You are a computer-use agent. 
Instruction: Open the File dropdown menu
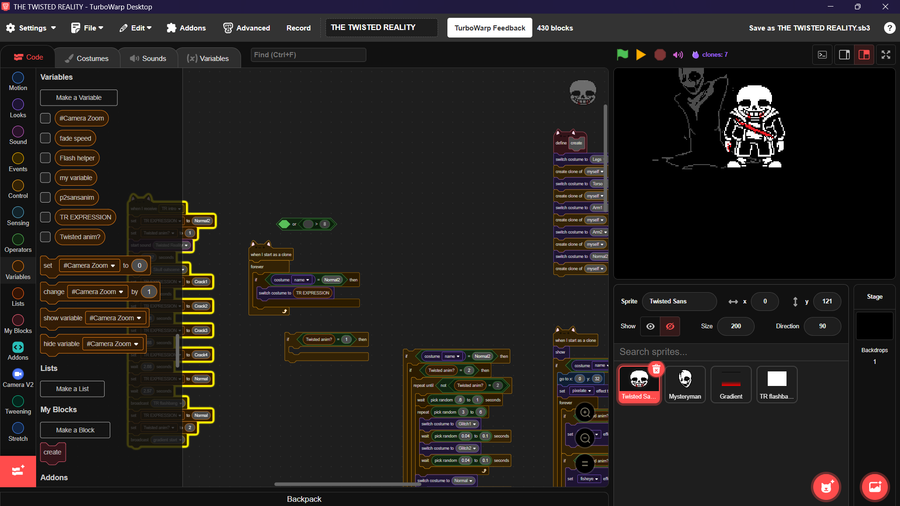click(87, 28)
